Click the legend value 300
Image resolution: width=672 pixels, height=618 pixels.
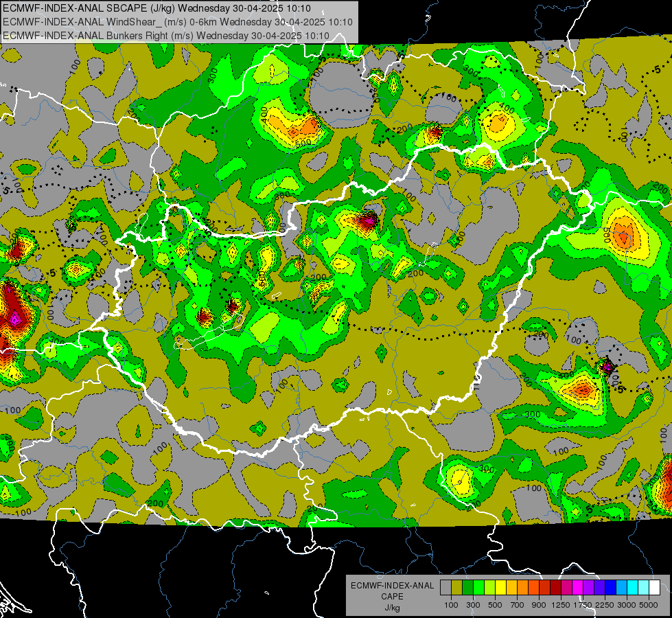[473, 605]
